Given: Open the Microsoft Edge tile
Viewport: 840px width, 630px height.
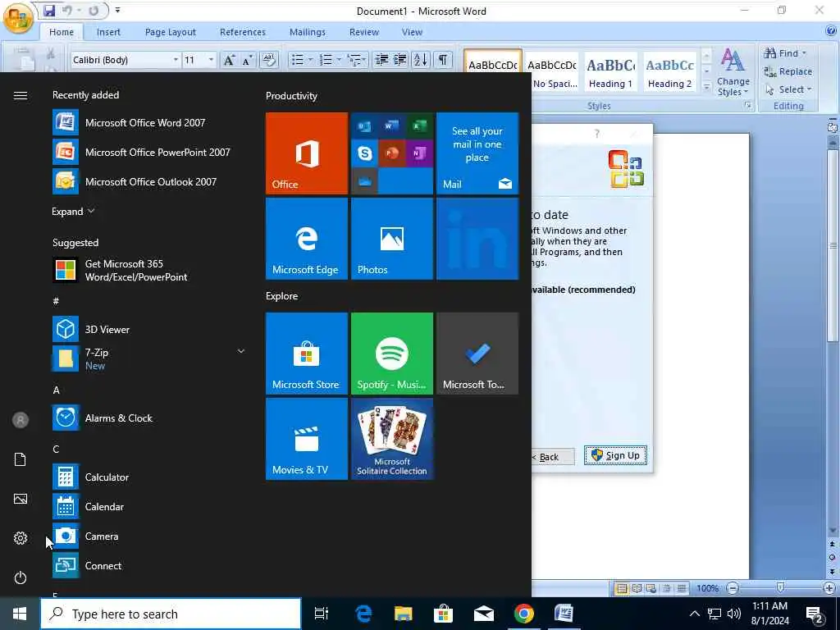Looking at the screenshot, I should (x=307, y=239).
